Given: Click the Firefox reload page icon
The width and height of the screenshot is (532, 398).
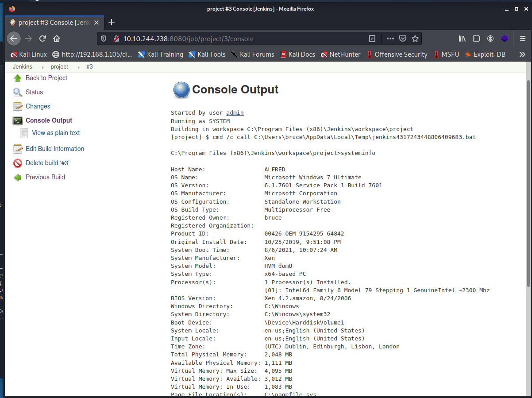Looking at the screenshot, I should (42, 39).
